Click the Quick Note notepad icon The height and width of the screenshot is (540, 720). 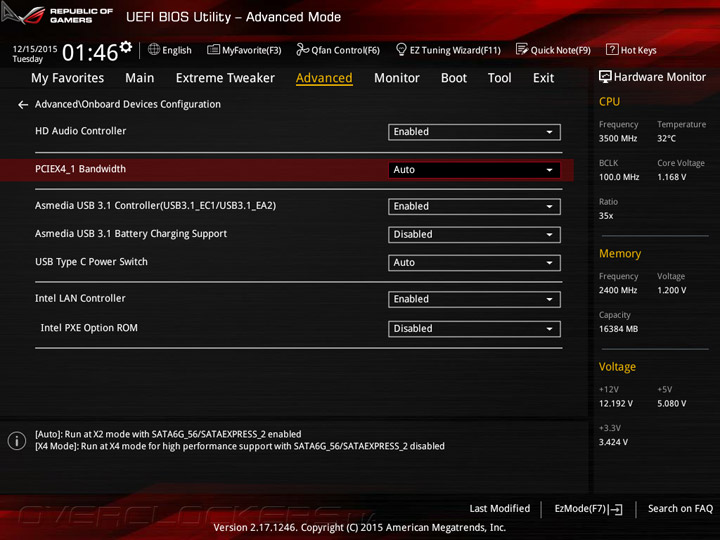tap(522, 49)
